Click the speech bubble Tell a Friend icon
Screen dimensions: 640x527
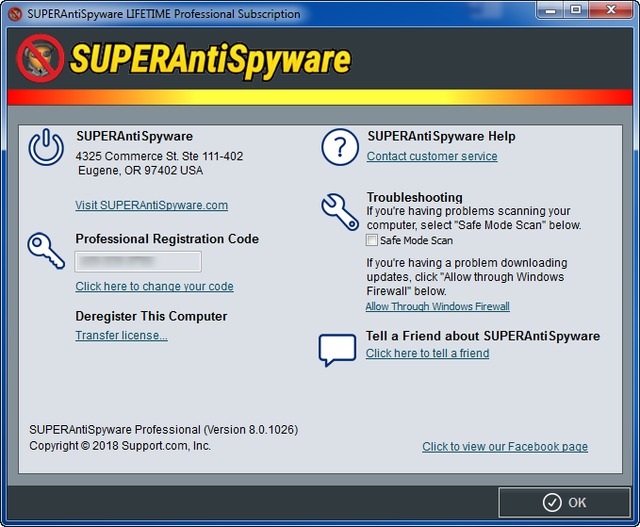(x=337, y=349)
